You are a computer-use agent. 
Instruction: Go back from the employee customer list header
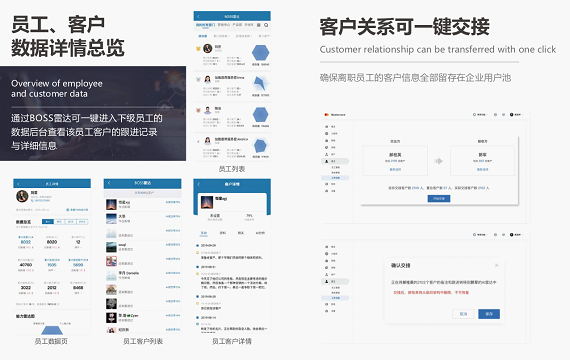(109, 183)
